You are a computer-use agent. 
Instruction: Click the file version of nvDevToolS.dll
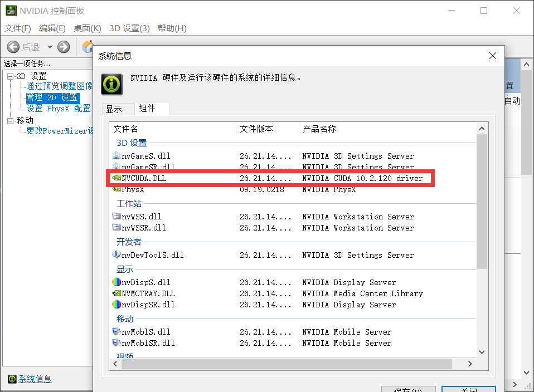pos(265,255)
